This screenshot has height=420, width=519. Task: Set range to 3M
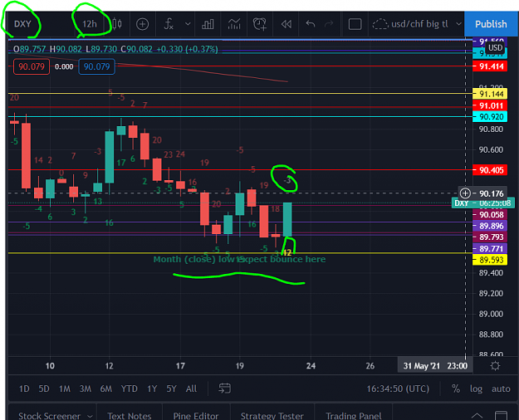85,388
